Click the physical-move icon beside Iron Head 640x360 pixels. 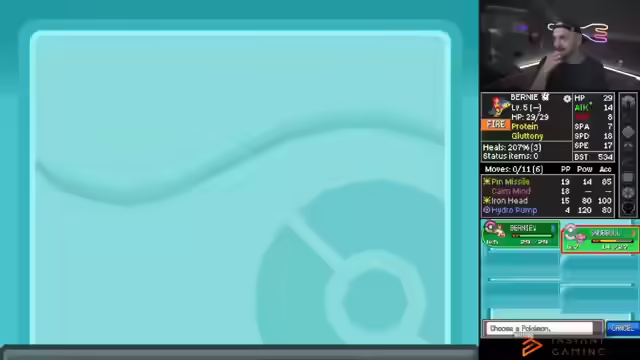pyautogui.click(x=487, y=200)
